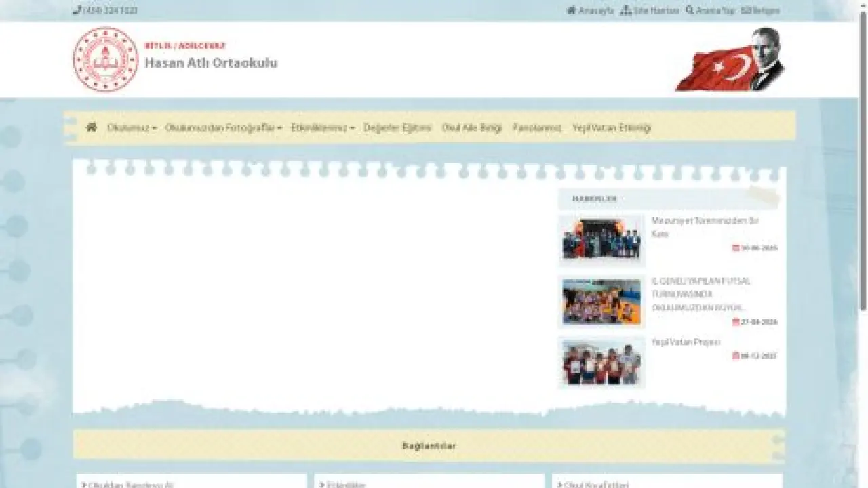868x488 pixels.
Task: Click the sitemap icon in the top bar
Action: [626, 11]
